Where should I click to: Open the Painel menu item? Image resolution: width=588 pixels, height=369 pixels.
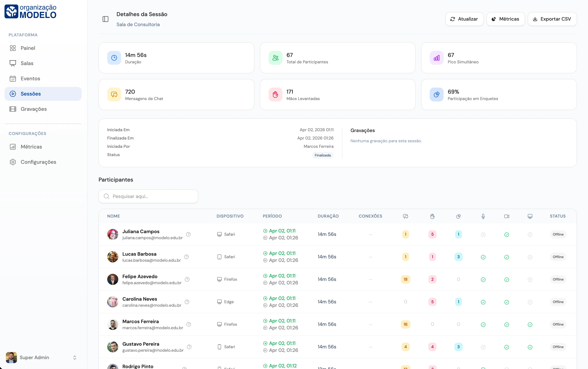click(x=28, y=48)
